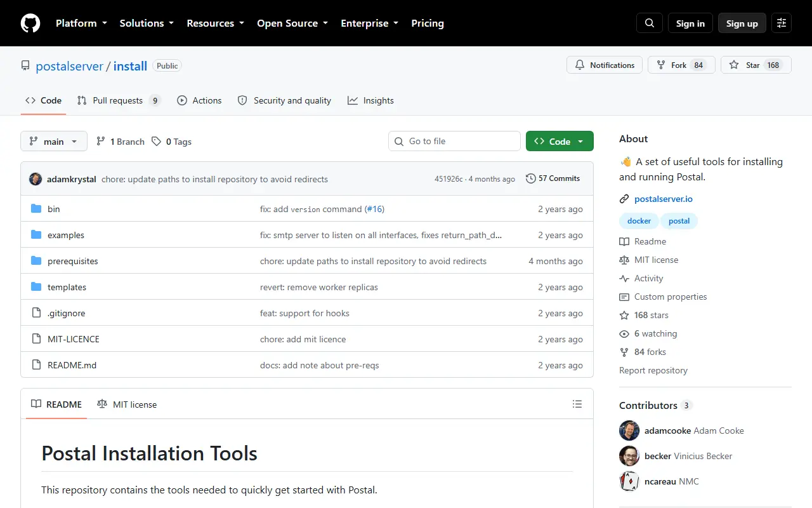Viewport: 812px width, 508px height.
Task: Click the Sign up button
Action: [x=742, y=23]
